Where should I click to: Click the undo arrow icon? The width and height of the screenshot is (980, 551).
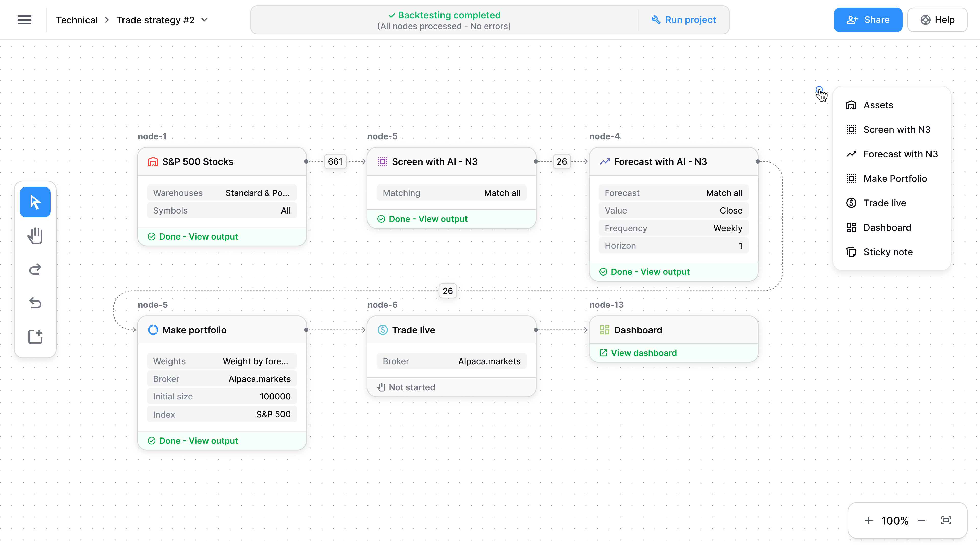tap(35, 303)
